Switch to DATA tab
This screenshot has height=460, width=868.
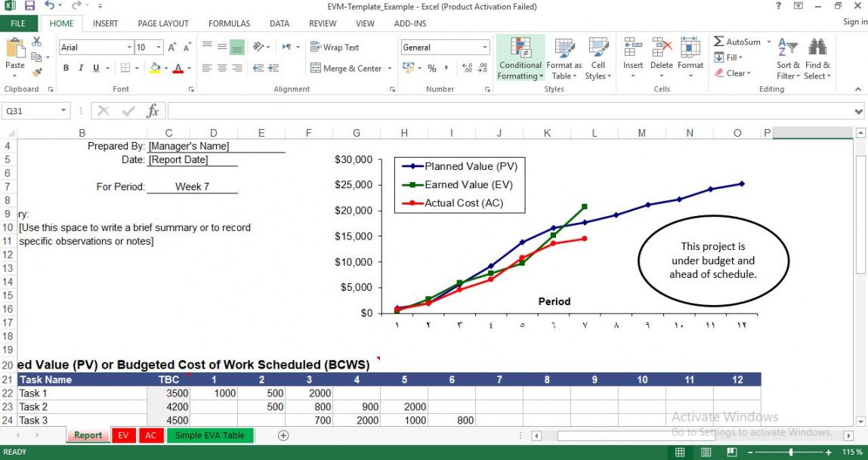[280, 23]
